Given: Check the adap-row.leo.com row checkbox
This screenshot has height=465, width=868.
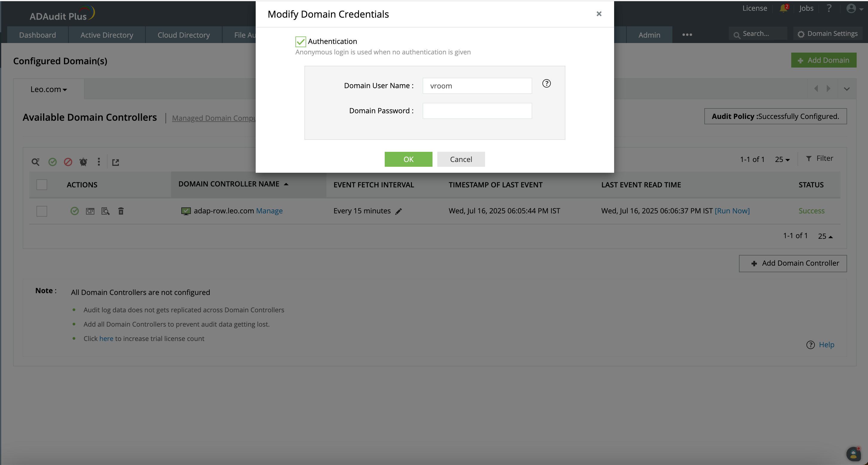Looking at the screenshot, I should click(42, 211).
